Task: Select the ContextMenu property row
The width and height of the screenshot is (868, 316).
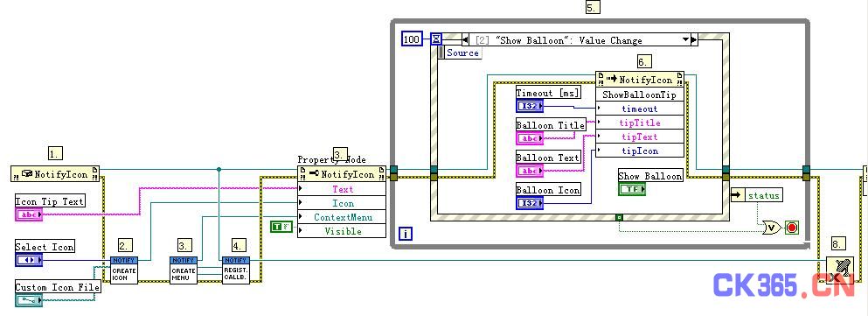Action: (342, 217)
